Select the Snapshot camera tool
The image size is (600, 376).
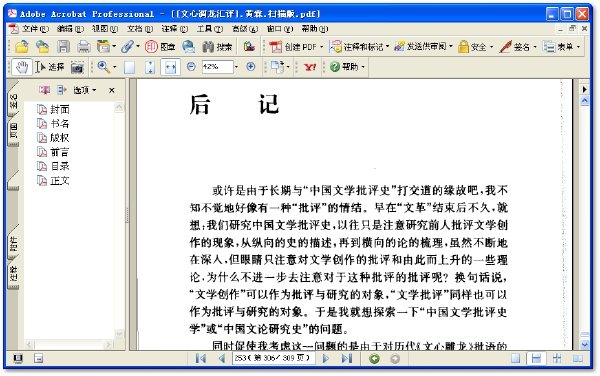(77, 68)
